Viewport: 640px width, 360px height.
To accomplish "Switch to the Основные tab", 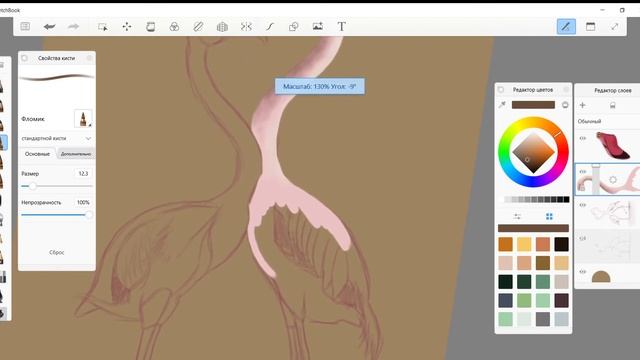I will [x=38, y=154].
